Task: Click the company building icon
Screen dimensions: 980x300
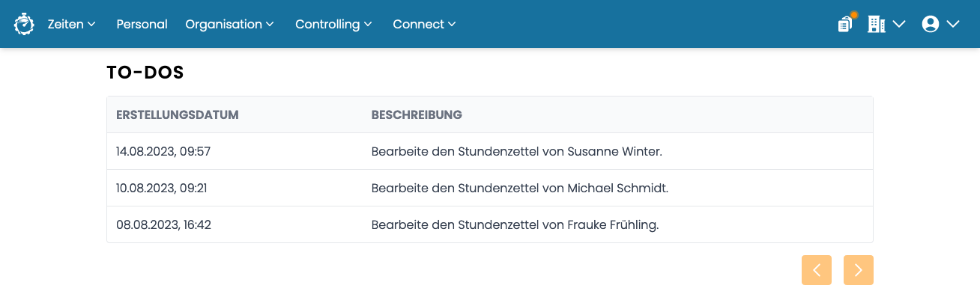Action: [x=876, y=24]
